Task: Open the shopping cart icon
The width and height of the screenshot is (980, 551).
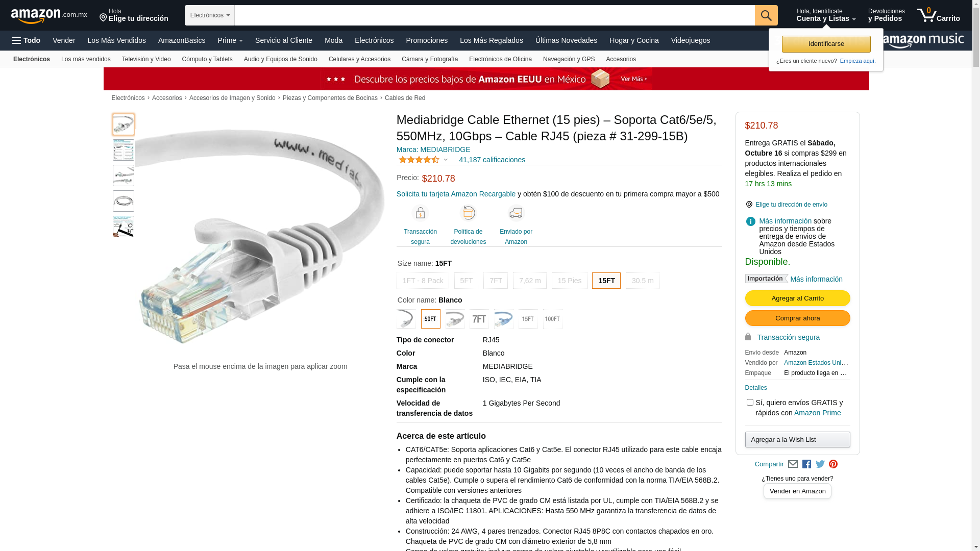Action: pyautogui.click(x=938, y=15)
